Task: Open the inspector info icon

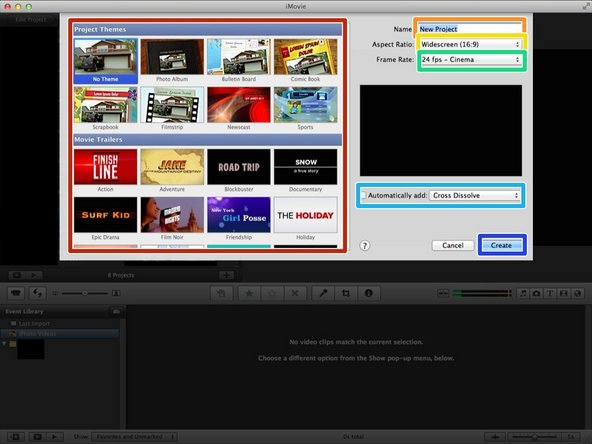Action: [369, 293]
